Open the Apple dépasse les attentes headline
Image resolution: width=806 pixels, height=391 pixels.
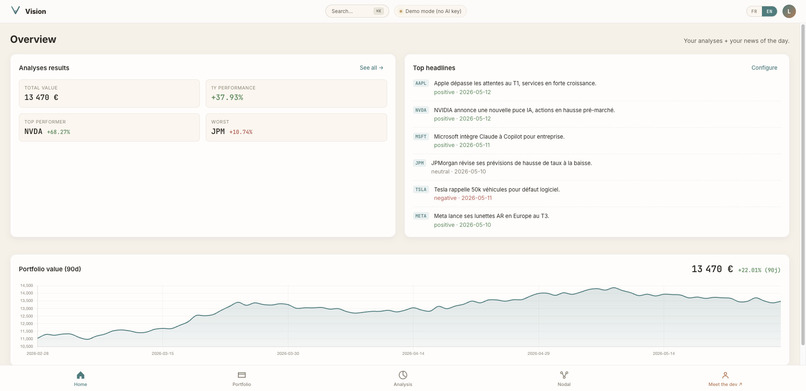click(x=515, y=83)
